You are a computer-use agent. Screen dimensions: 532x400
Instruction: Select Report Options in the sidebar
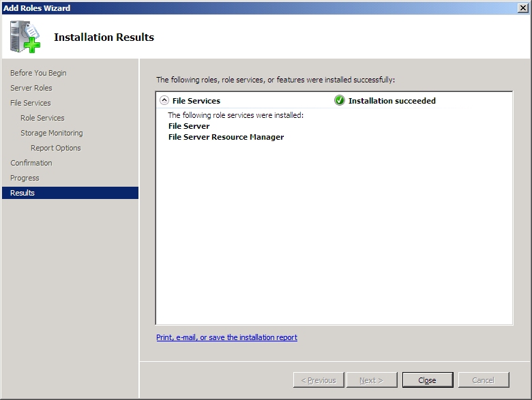[56, 148]
